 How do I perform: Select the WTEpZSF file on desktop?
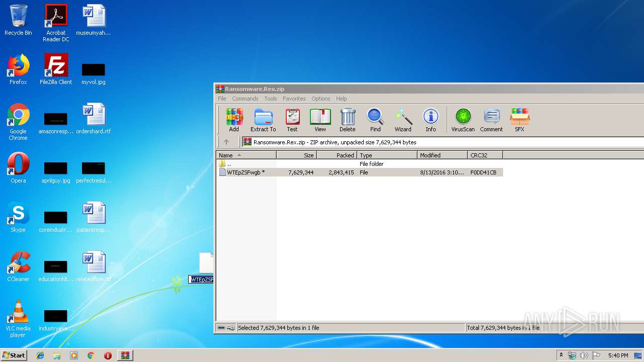tap(202, 269)
